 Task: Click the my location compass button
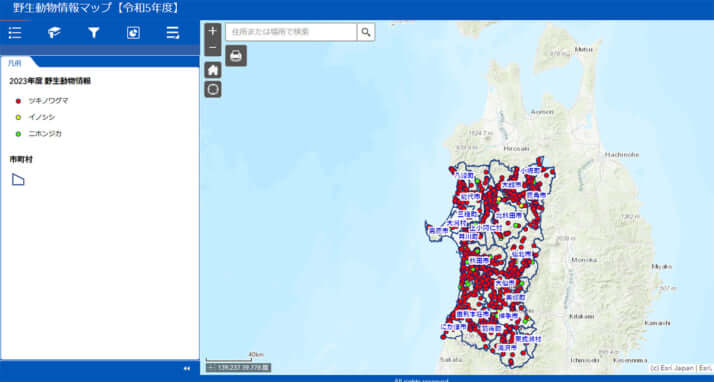pos(213,89)
